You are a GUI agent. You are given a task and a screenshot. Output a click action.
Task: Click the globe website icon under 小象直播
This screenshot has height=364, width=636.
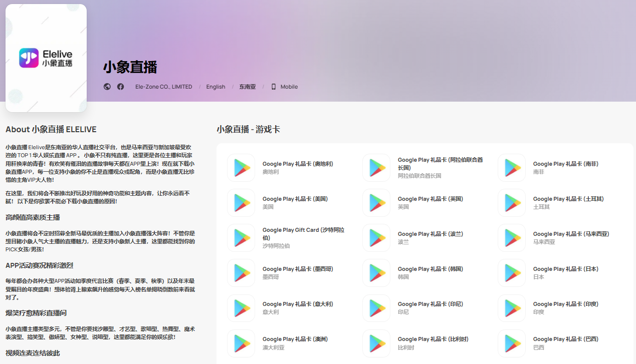[107, 87]
